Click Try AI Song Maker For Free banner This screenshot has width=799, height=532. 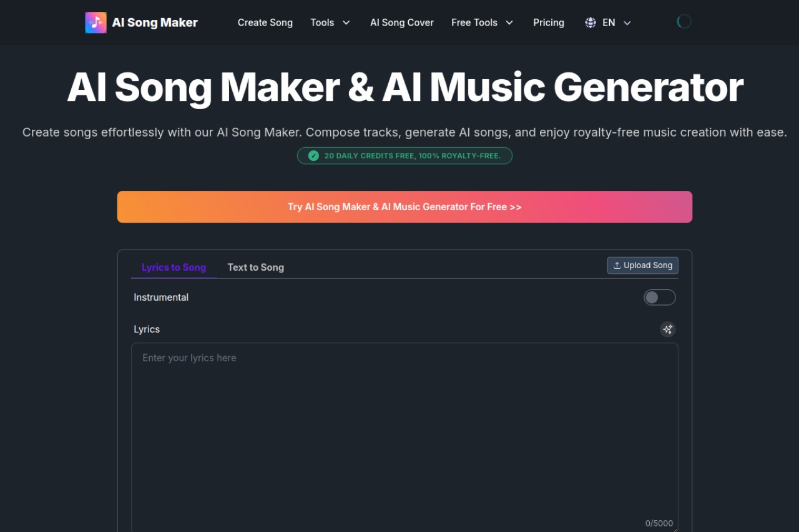coord(404,207)
